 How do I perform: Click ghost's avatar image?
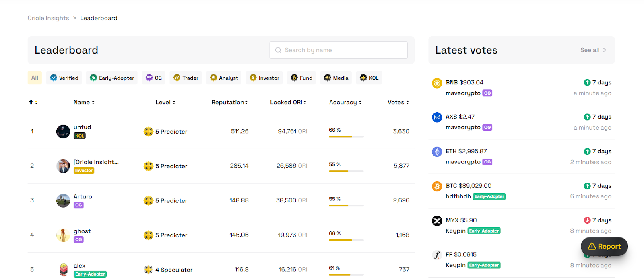(x=63, y=235)
